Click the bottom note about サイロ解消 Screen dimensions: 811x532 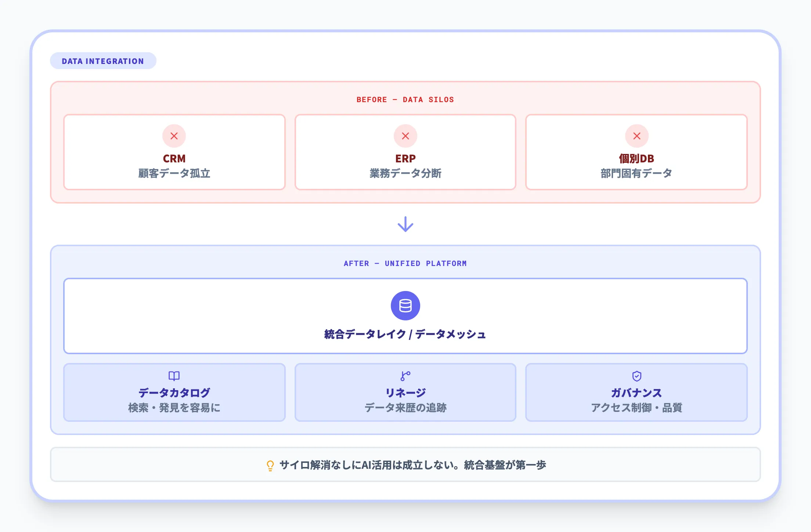(x=405, y=465)
